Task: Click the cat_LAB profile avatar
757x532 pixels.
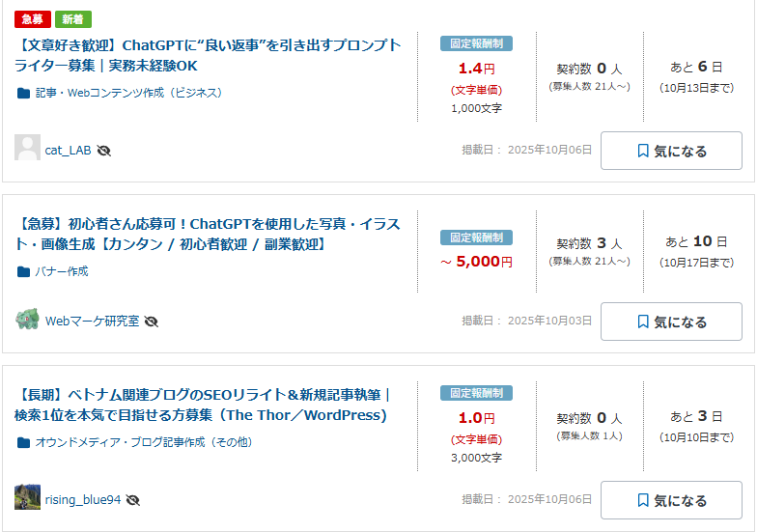Action: click(x=27, y=148)
